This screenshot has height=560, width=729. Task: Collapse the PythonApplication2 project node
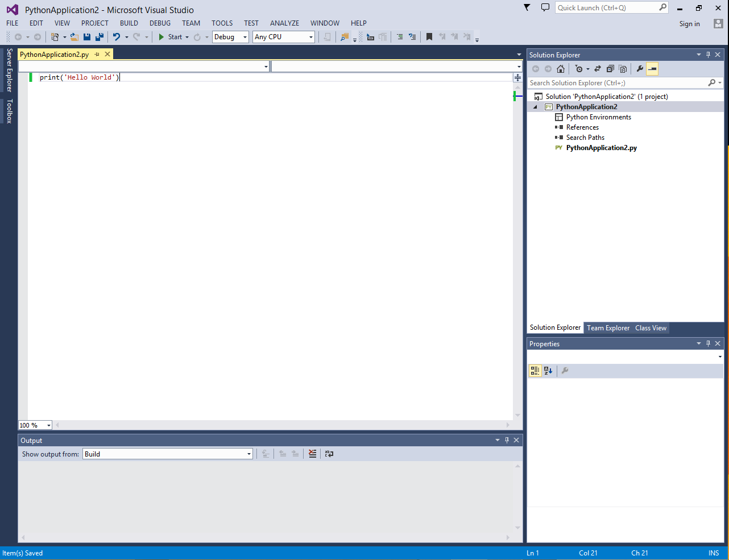[535, 106]
